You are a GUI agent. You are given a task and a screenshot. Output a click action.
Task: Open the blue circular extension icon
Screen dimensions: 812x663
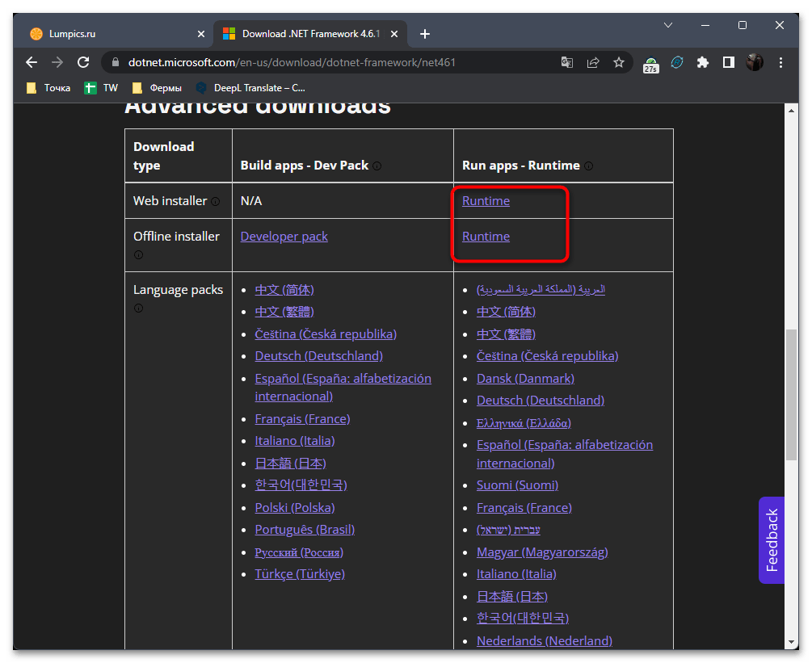(677, 63)
